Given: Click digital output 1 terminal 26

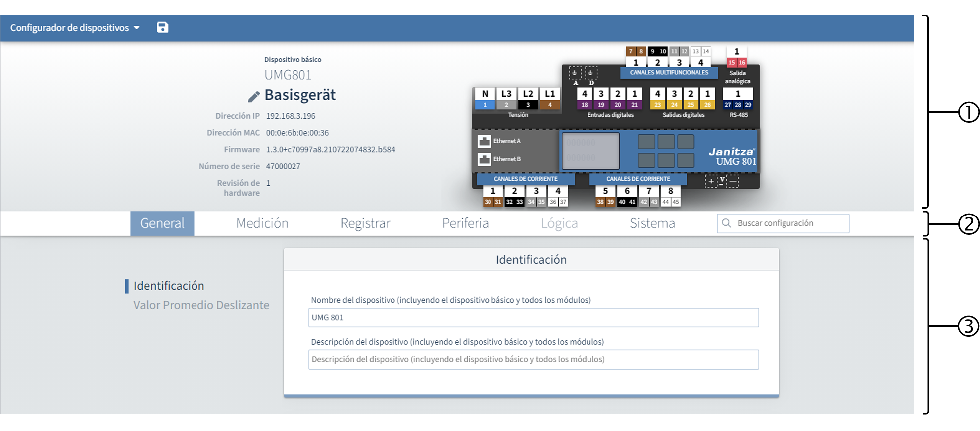Looking at the screenshot, I should [707, 98].
